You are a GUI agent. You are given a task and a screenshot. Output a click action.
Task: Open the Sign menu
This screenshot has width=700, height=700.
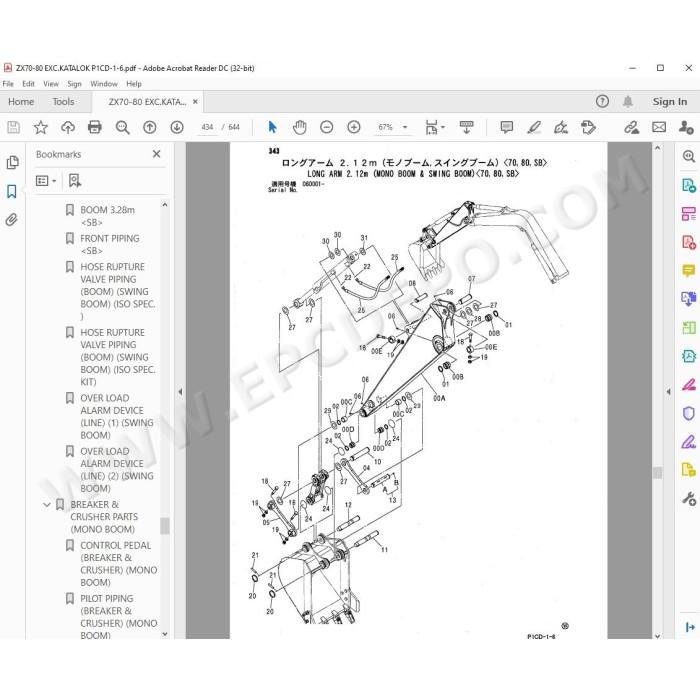click(74, 84)
